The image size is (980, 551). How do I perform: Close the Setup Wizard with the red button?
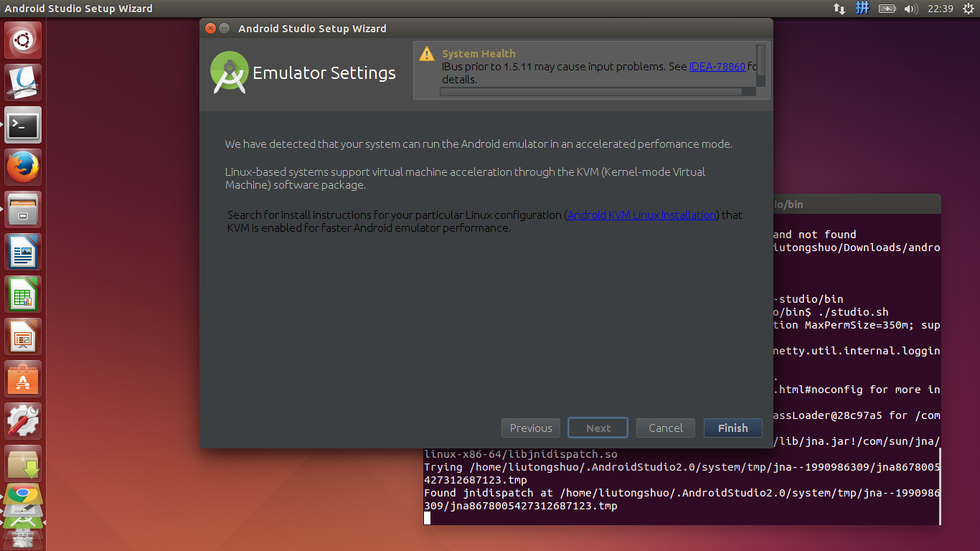210,29
